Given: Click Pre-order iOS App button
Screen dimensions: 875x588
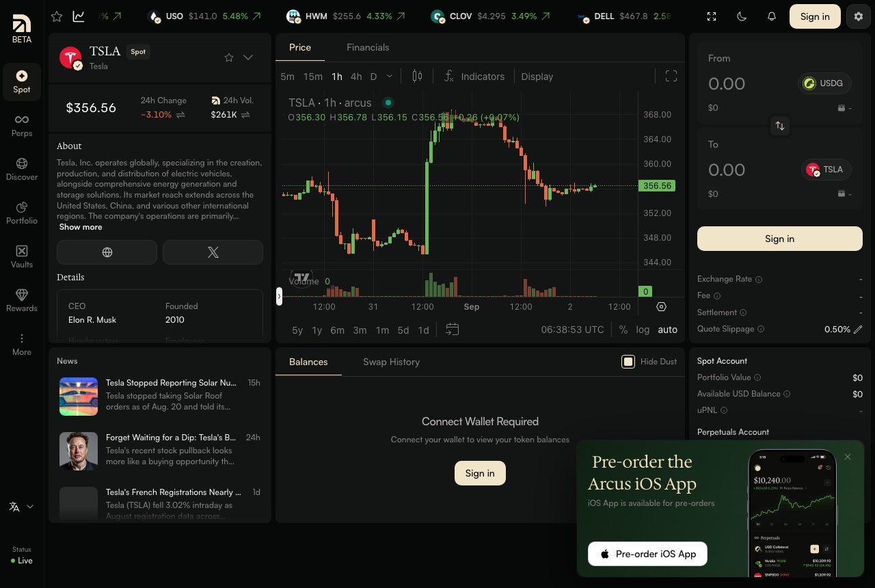Looking at the screenshot, I should (x=647, y=554).
